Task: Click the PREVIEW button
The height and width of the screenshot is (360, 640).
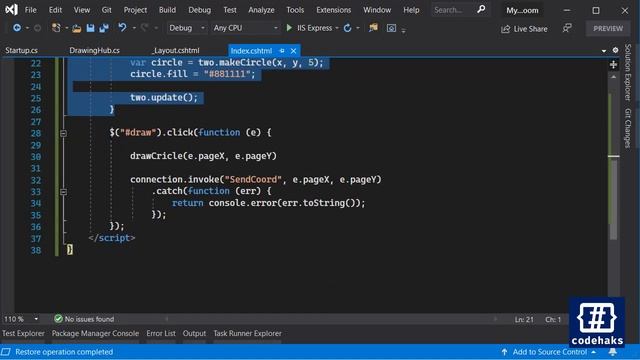Action: (608, 29)
